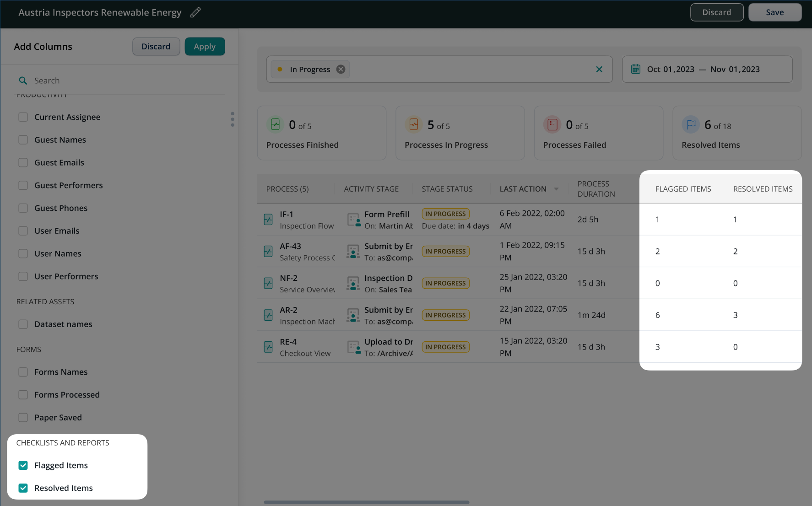This screenshot has width=812, height=506.
Task: Click the search magnifier icon
Action: tap(23, 81)
